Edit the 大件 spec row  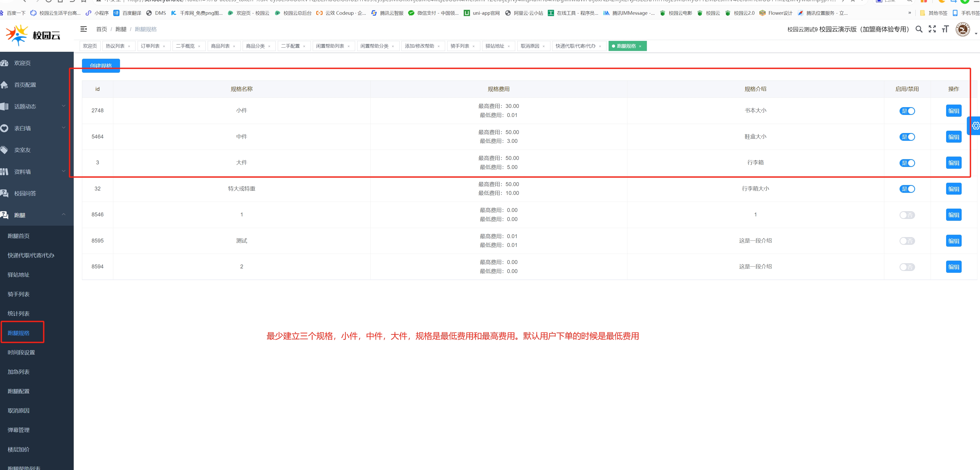pyautogui.click(x=953, y=163)
